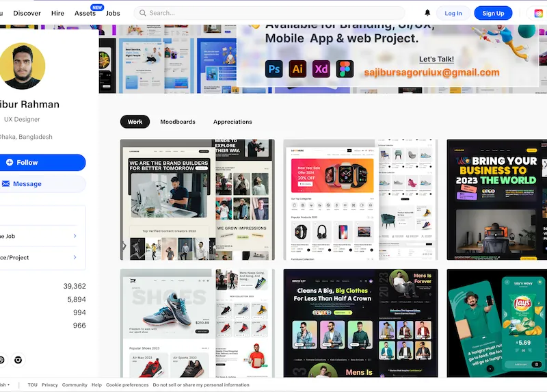This screenshot has width=547, height=392.
Task: Click the magnifier icon in the search bar
Action: pos(142,13)
